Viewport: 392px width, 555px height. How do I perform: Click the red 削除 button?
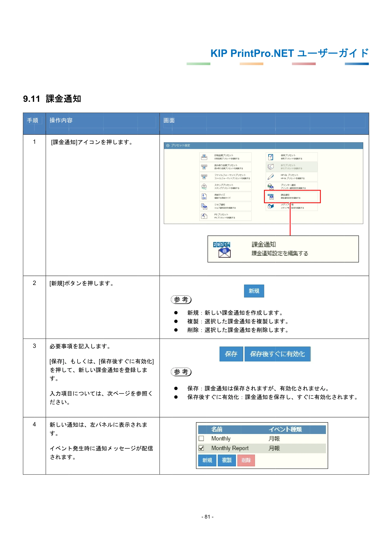coord(246,460)
